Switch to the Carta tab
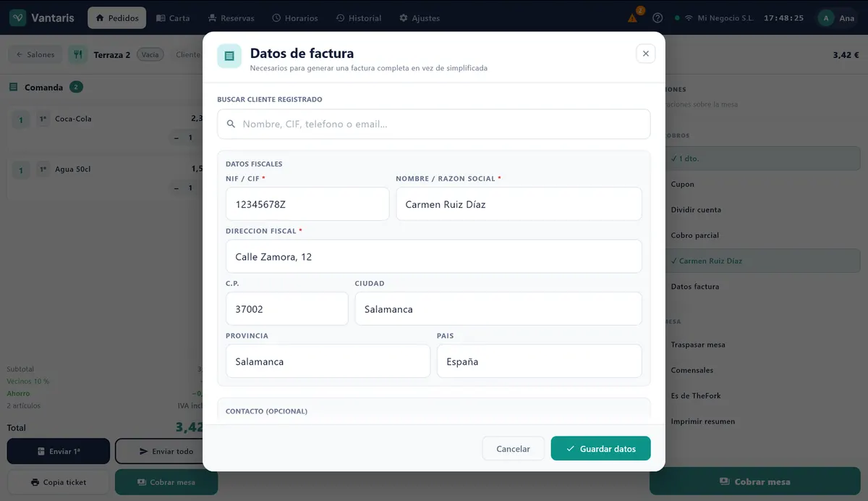Image resolution: width=868 pixels, height=501 pixels. coord(173,18)
